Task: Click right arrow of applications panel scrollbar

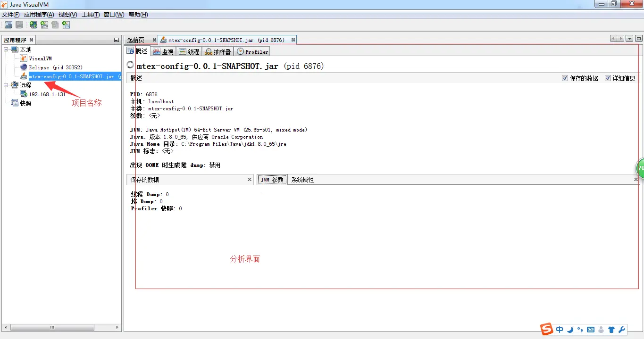Action: point(118,327)
